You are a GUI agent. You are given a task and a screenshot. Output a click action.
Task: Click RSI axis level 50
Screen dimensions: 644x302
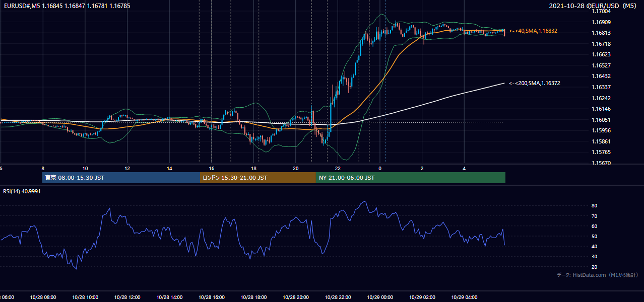pos(595,236)
